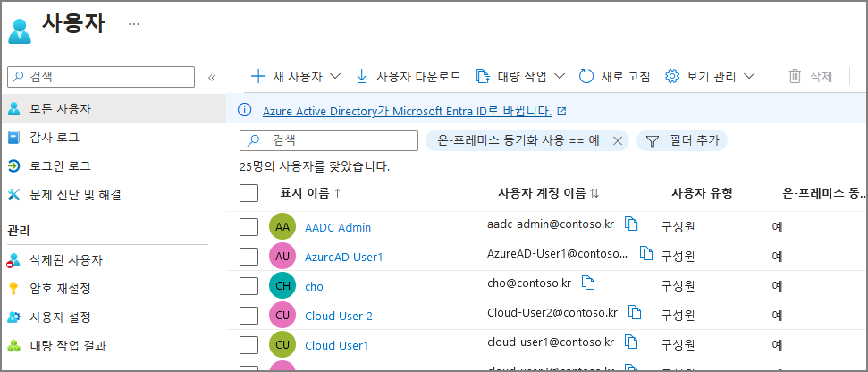
Task: Click the external link icon after Entra ID
Action: tap(561, 111)
